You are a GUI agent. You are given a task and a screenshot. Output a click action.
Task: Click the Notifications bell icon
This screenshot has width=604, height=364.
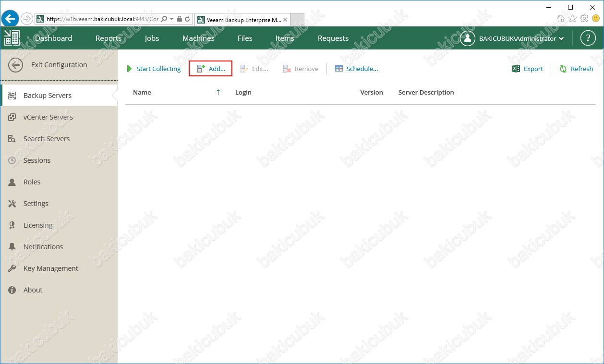click(x=12, y=247)
